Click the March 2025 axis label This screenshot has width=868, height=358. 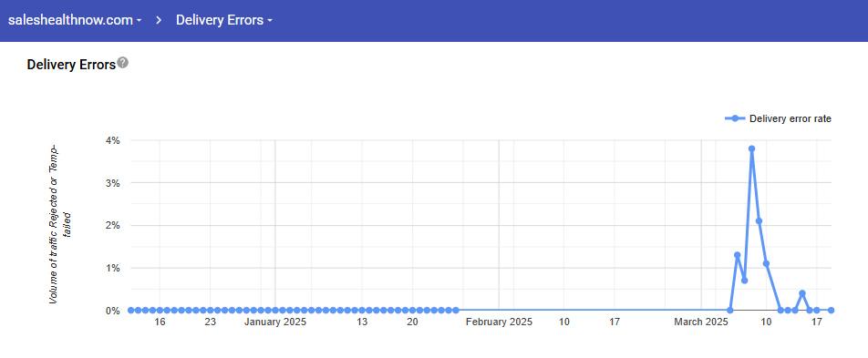tap(702, 322)
